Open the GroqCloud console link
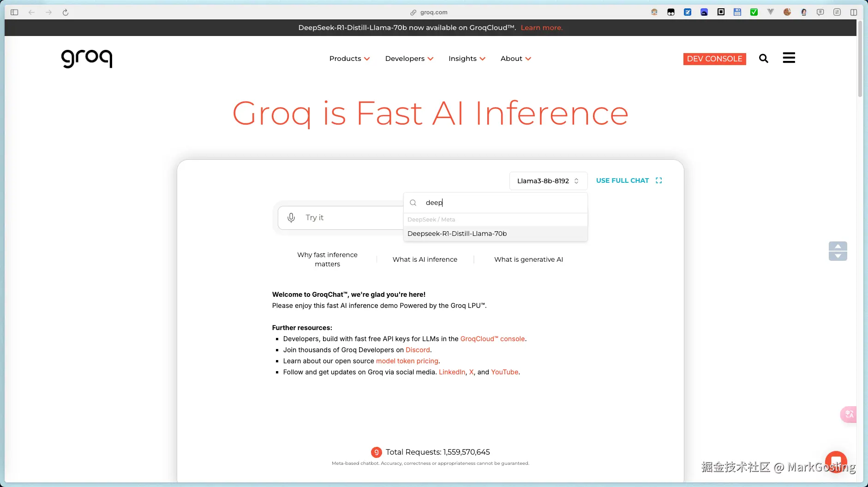This screenshot has width=868, height=487. (492, 339)
